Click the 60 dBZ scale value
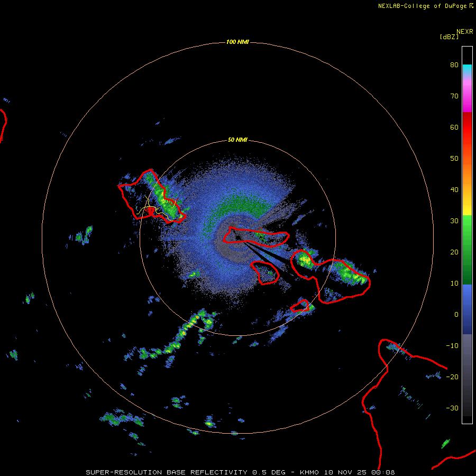 click(454, 127)
